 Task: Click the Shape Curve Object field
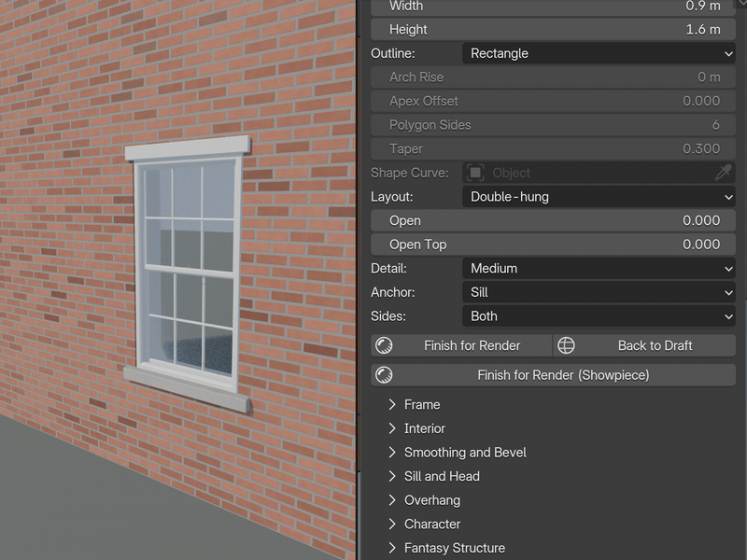(x=599, y=173)
